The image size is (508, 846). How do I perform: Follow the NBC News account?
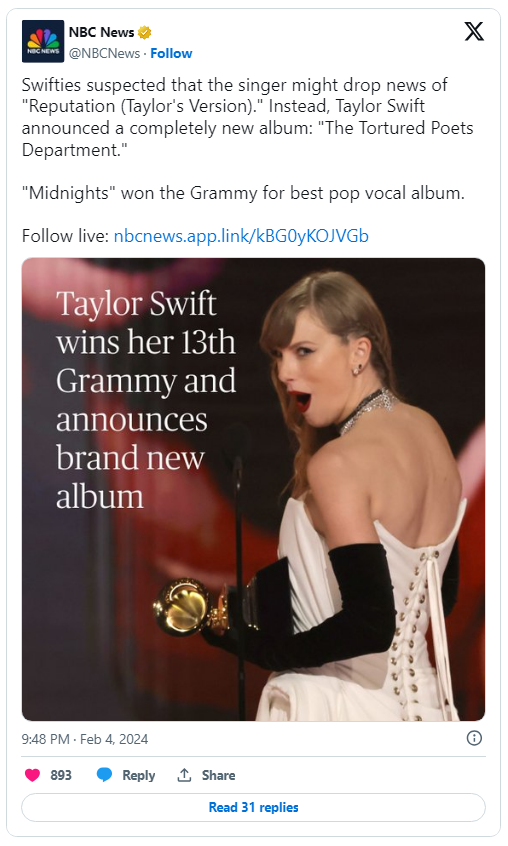click(171, 53)
